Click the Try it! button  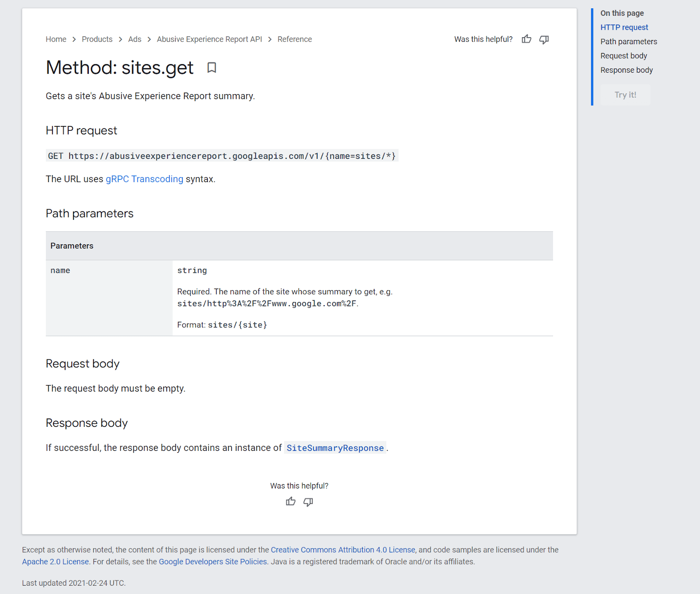pyautogui.click(x=625, y=95)
